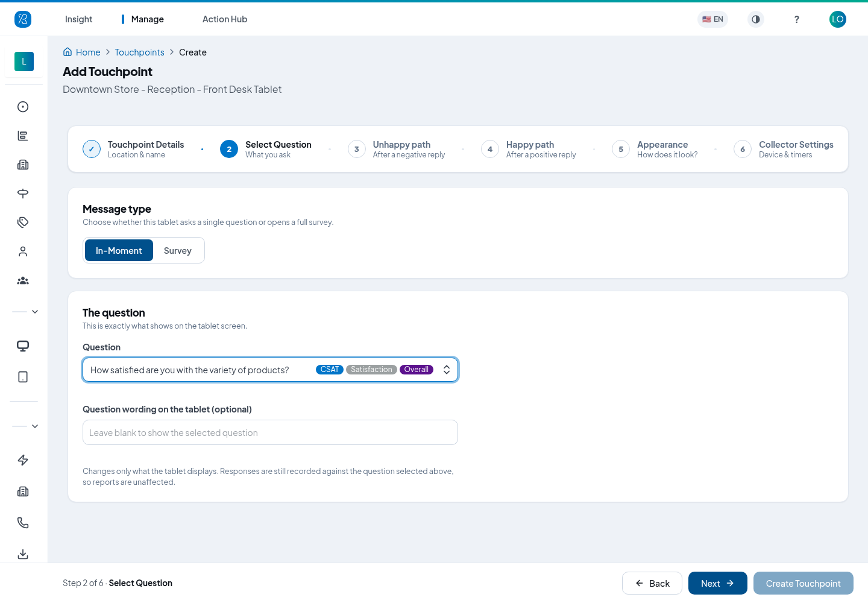Click the building icon above the signpost icon
The image size is (868, 603).
(x=23, y=165)
